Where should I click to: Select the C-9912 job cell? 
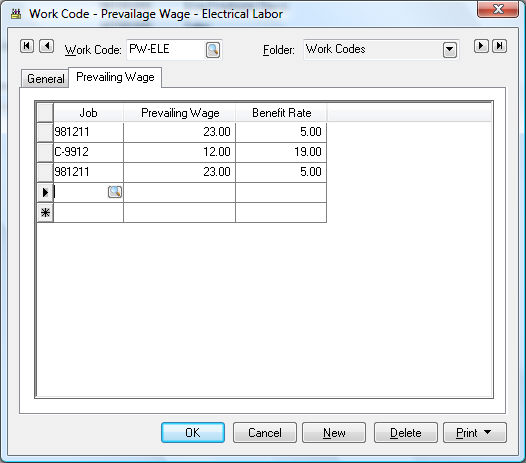pos(88,152)
